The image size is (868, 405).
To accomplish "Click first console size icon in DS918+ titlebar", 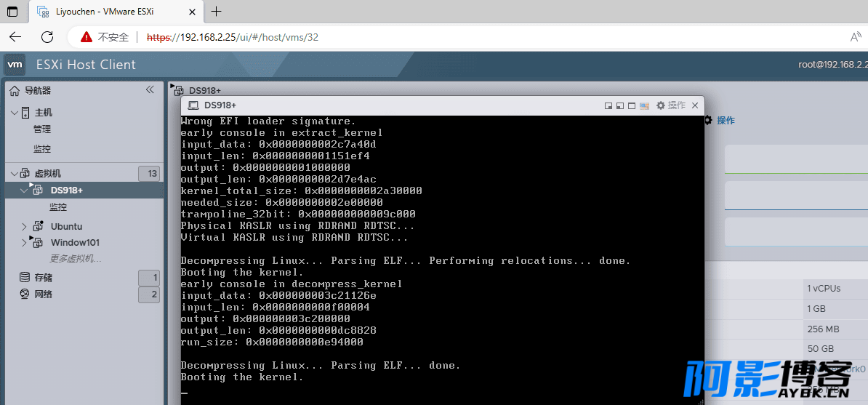I will tap(608, 106).
